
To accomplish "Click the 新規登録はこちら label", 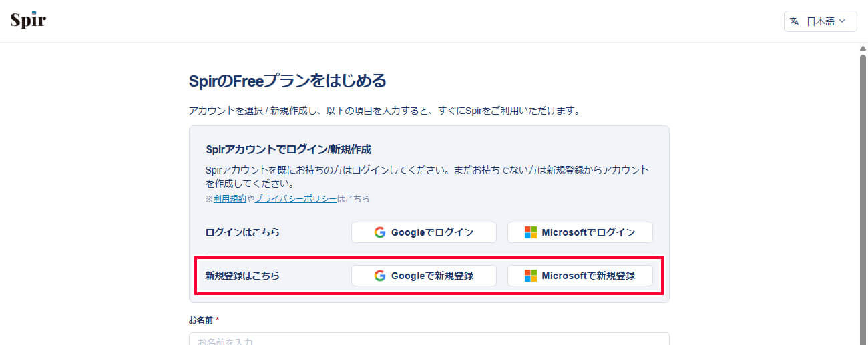I will [x=242, y=276].
